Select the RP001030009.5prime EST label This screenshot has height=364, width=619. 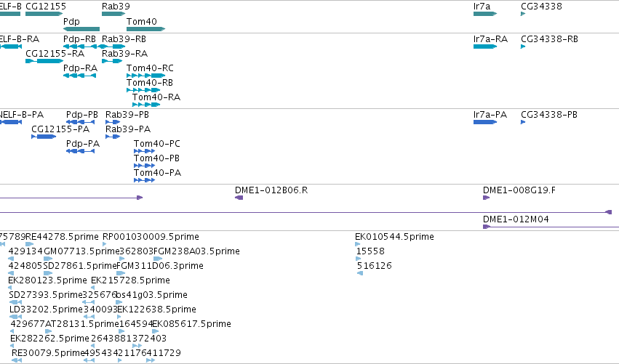[151, 237]
